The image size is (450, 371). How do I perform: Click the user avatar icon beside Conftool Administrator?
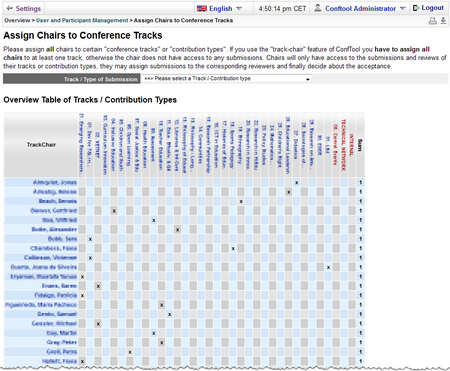(x=318, y=8)
